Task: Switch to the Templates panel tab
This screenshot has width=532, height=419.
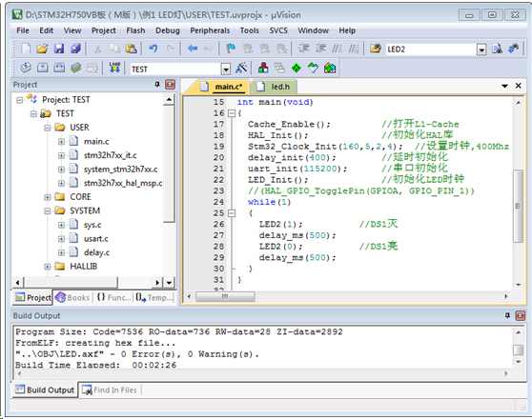Action: (154, 298)
